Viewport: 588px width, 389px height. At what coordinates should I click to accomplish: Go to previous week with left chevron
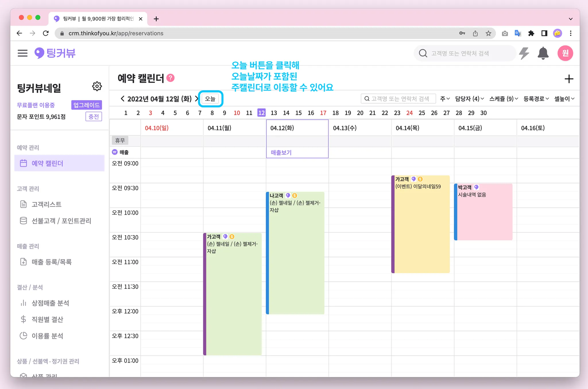click(123, 99)
